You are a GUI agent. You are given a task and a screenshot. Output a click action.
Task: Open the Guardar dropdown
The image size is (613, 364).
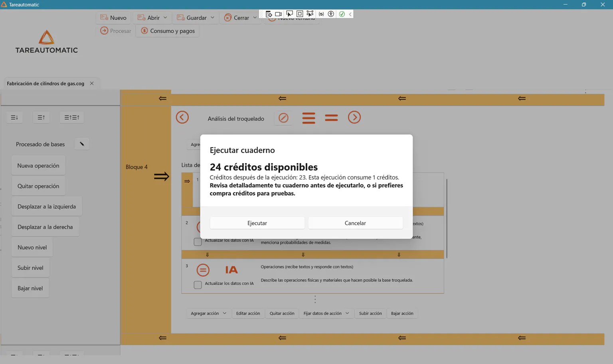pos(196,18)
